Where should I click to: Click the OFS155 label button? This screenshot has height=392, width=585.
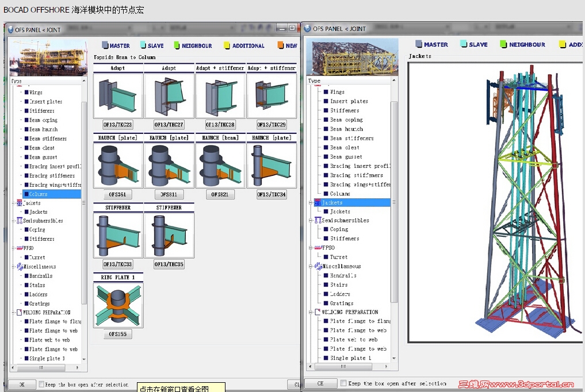pyautogui.click(x=117, y=335)
